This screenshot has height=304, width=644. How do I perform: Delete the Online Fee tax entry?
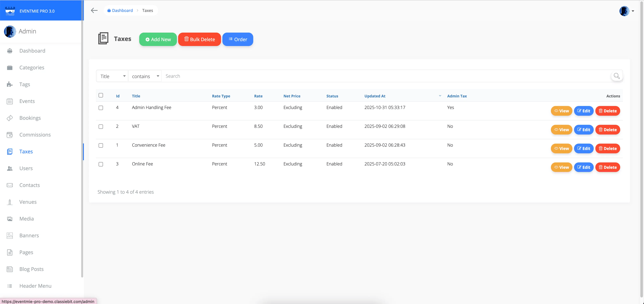[607, 167]
